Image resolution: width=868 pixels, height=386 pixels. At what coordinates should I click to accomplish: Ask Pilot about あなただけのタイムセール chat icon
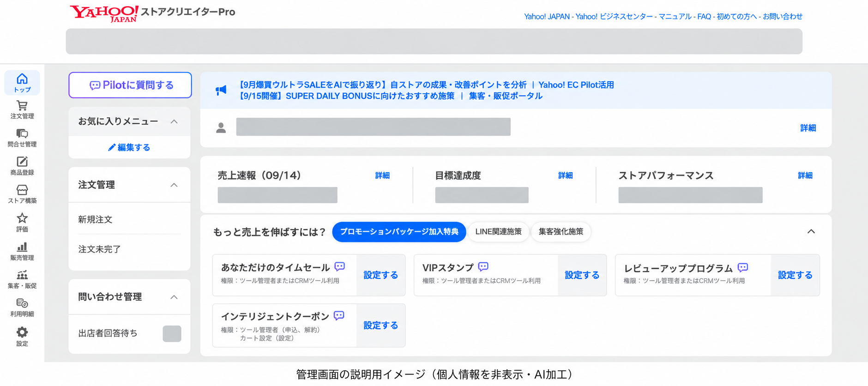(340, 266)
